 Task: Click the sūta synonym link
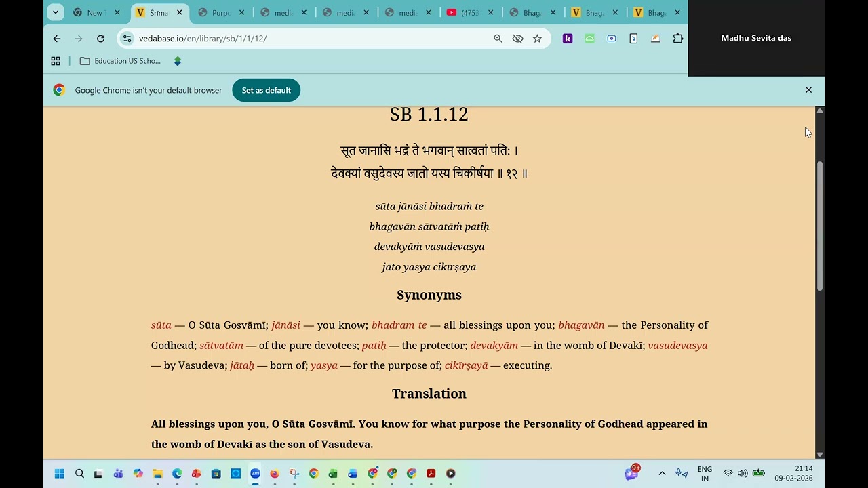pos(161,325)
